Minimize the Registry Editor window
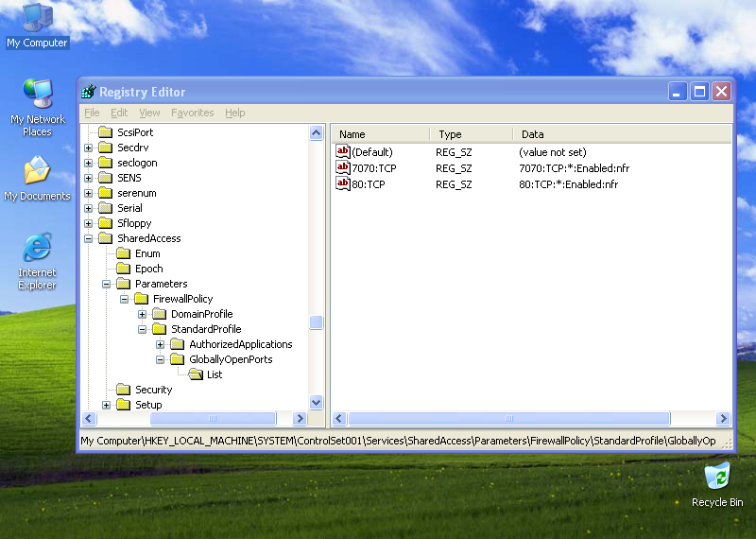The image size is (756, 539). coord(677,91)
